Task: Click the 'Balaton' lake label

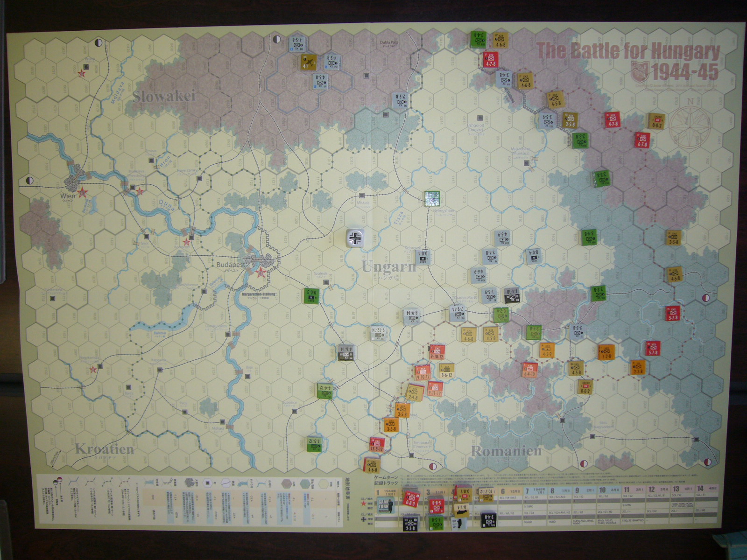Action: point(160,333)
